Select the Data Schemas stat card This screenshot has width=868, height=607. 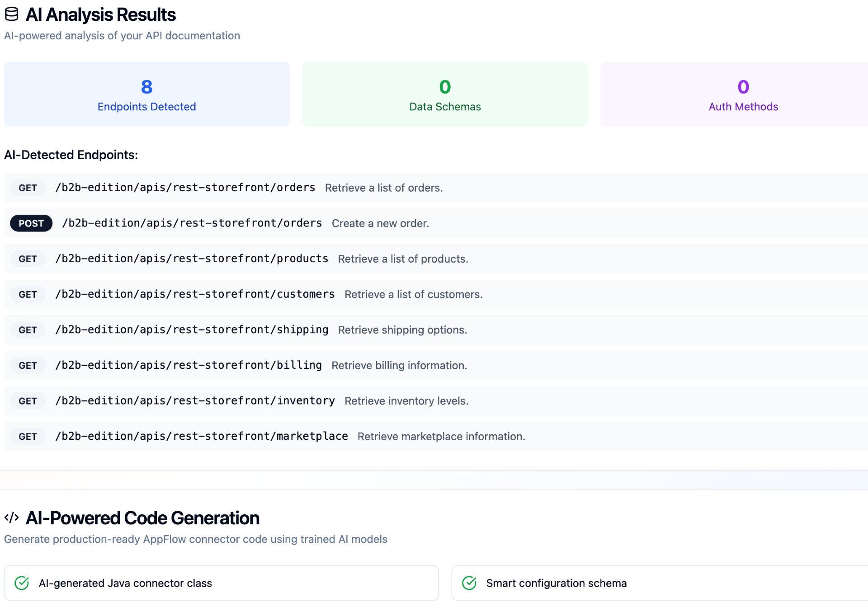coord(445,94)
